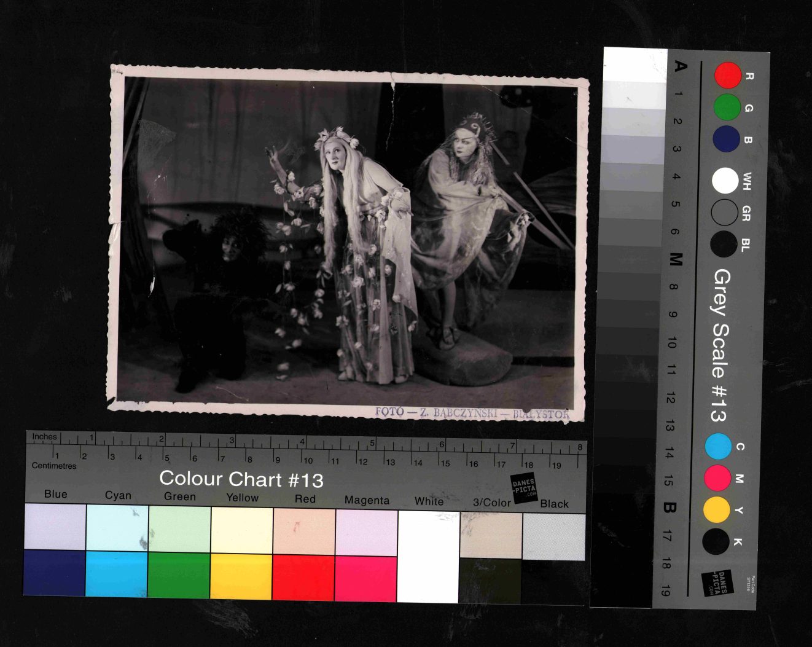Click the yellow circle labeled Y

click(x=716, y=509)
